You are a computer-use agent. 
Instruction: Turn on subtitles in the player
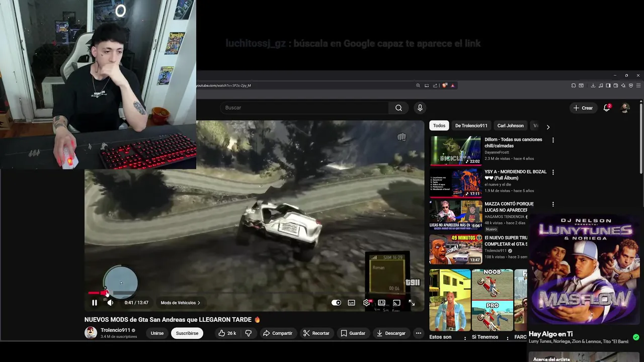pos(351,303)
